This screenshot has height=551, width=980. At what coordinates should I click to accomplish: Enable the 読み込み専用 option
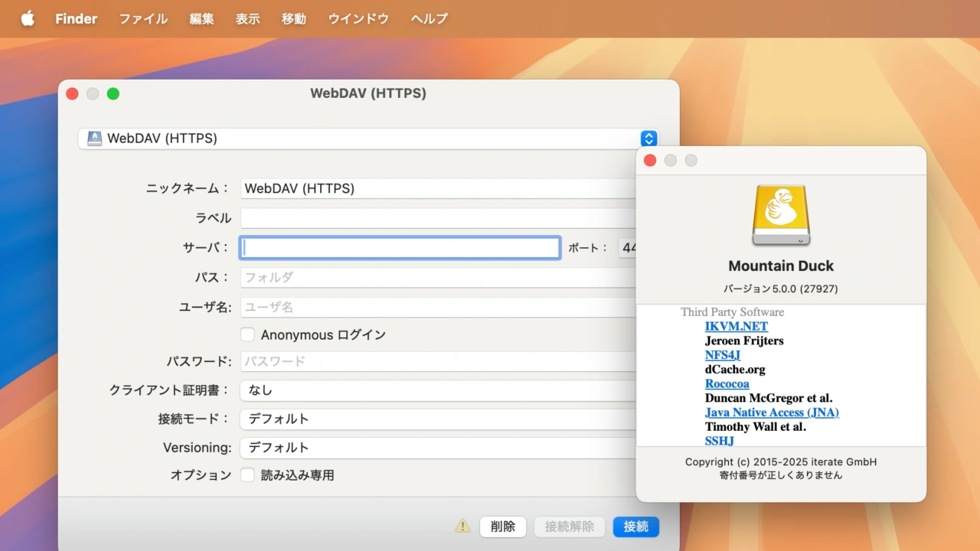point(247,474)
